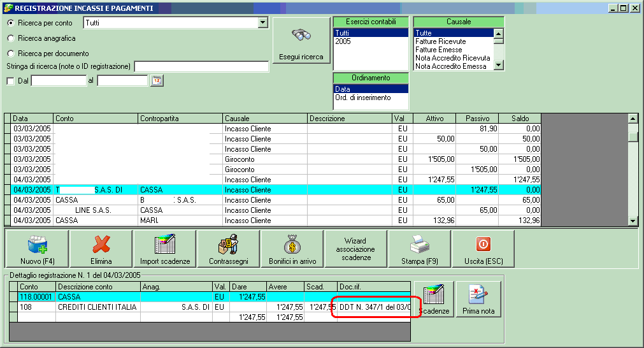Launch Wizard associazione scadenze
The width and height of the screenshot is (644, 348).
(355, 249)
